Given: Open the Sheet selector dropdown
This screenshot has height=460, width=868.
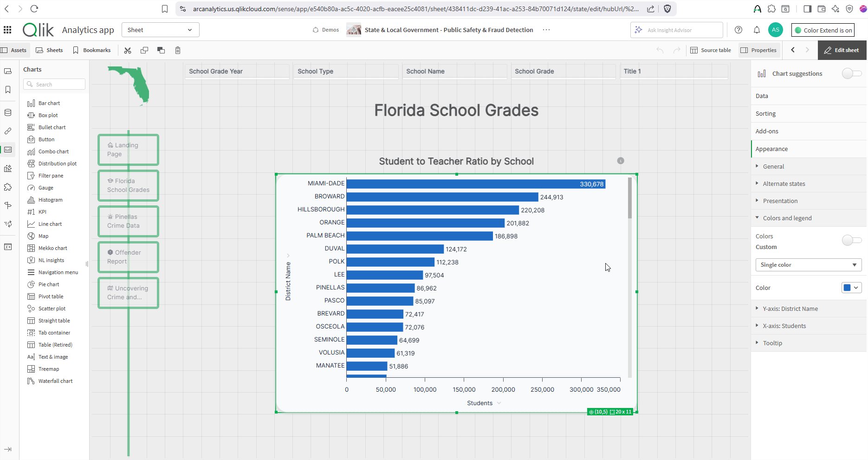Looking at the screenshot, I should coord(160,29).
